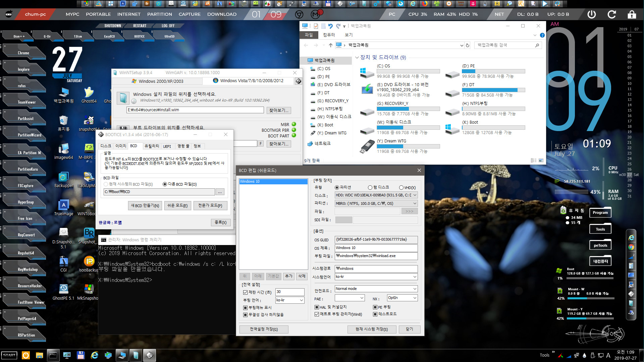Select the 램 디스크 radio button

(370, 188)
